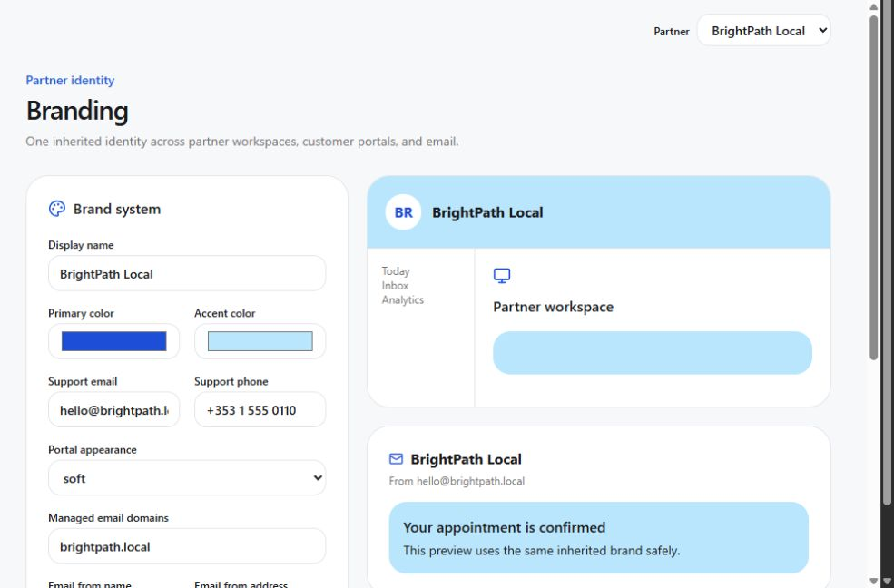
Task: Click the Brand system section title
Action: (117, 209)
